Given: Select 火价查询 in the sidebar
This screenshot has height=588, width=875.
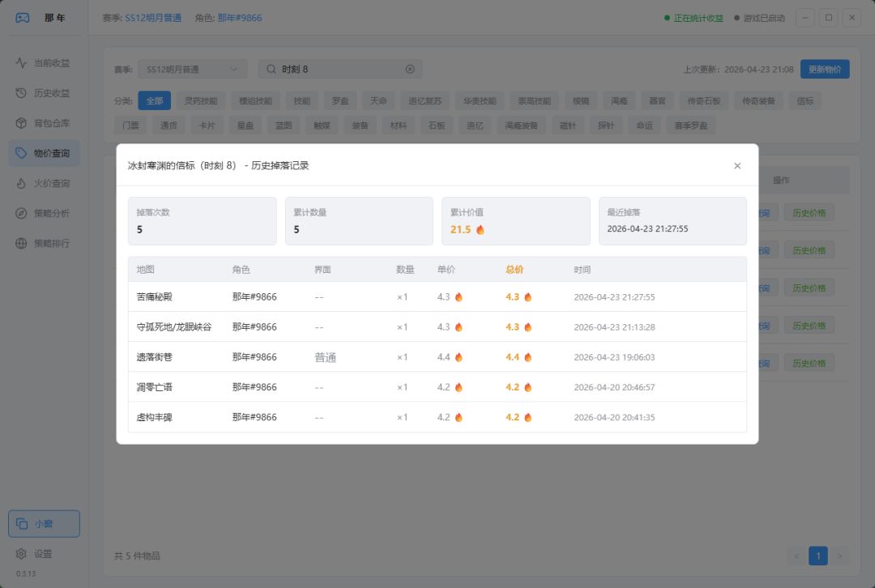Looking at the screenshot, I should click(x=51, y=183).
